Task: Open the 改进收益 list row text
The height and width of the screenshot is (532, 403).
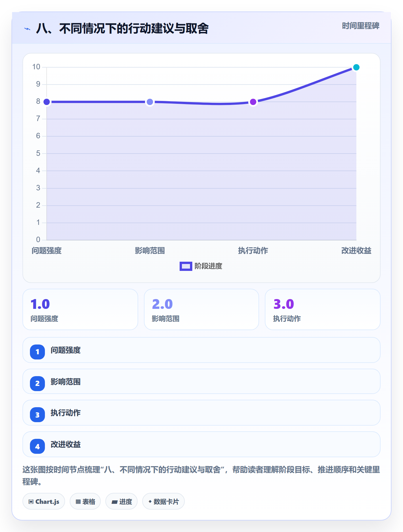Action: [x=66, y=445]
